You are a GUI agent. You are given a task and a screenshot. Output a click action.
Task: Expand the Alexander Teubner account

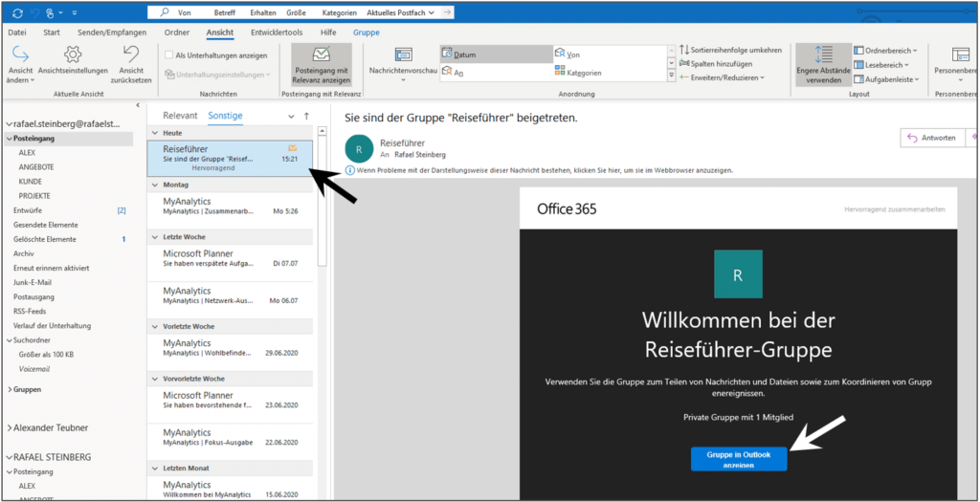click(x=9, y=427)
